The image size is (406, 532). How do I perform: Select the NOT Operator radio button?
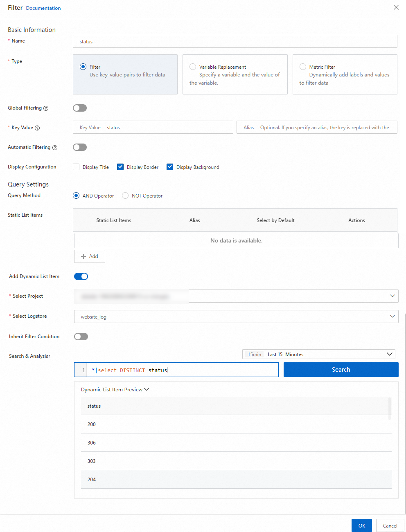[125, 195]
